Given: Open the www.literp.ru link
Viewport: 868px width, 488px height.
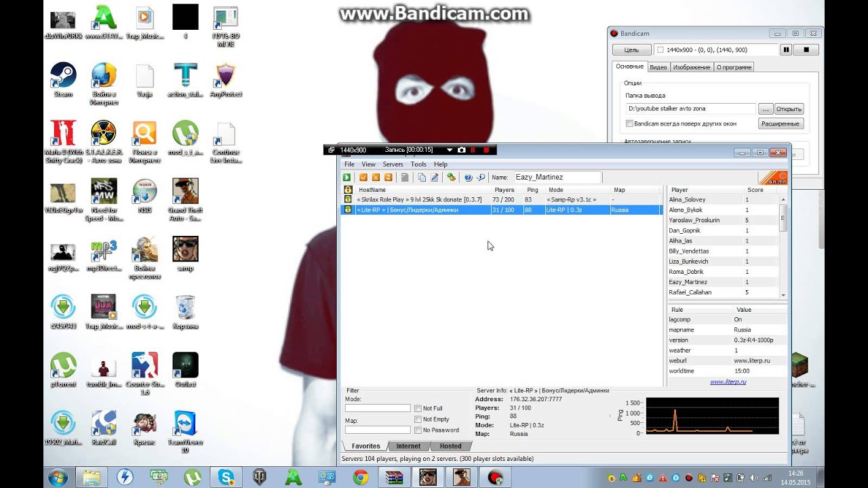Looking at the screenshot, I should tap(728, 382).
